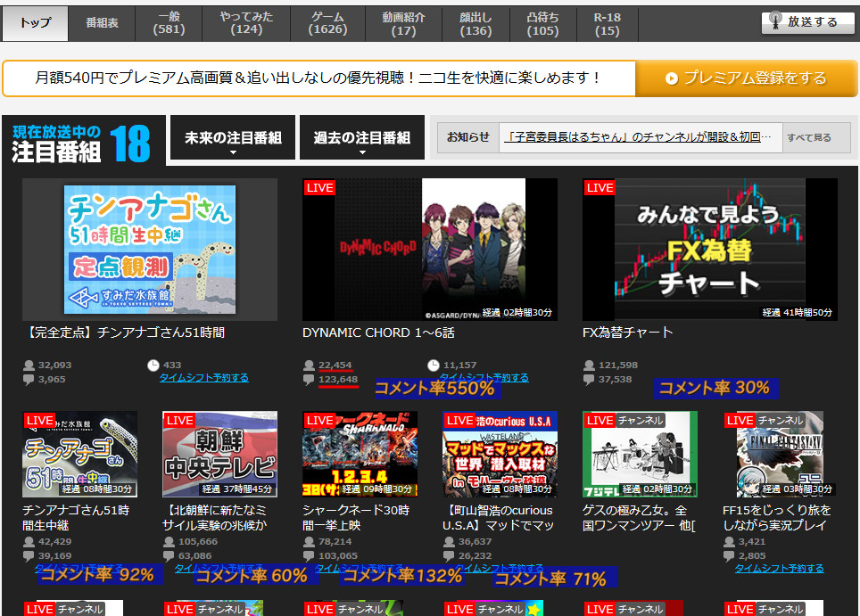Click the person icon under シャークネード30時間一挙上映
The width and height of the screenshot is (860, 616).
pos(308,539)
